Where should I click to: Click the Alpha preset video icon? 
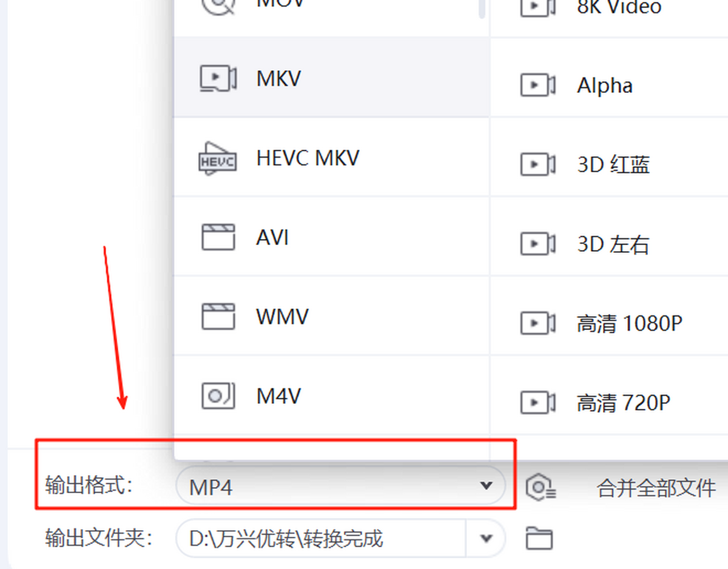coord(538,86)
